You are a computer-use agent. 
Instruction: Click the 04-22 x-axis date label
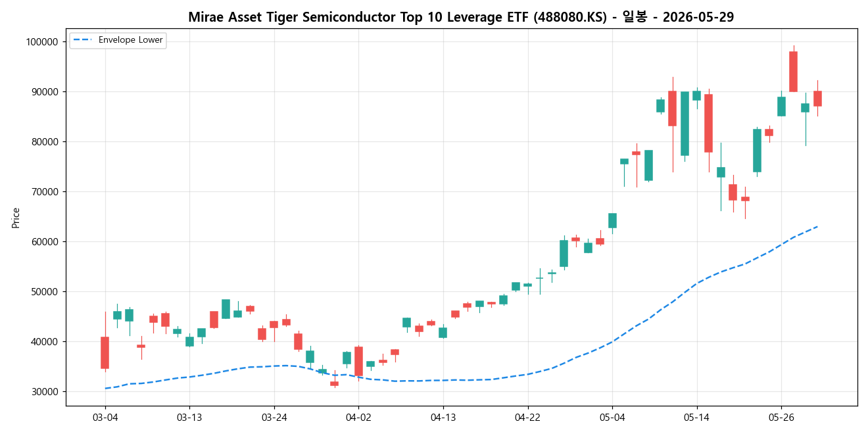[527, 418]
